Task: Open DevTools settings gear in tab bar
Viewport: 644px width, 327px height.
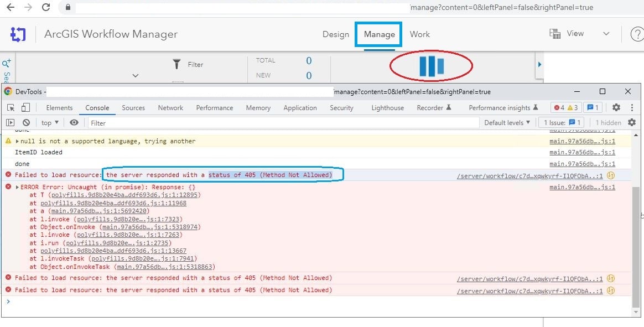Action: pyautogui.click(x=616, y=107)
